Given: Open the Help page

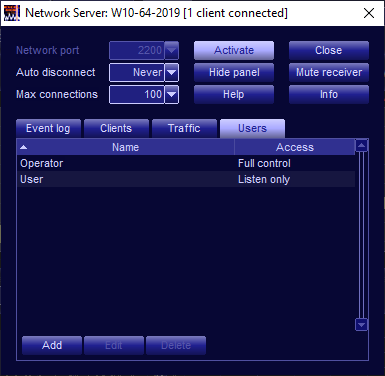Looking at the screenshot, I should tap(234, 94).
